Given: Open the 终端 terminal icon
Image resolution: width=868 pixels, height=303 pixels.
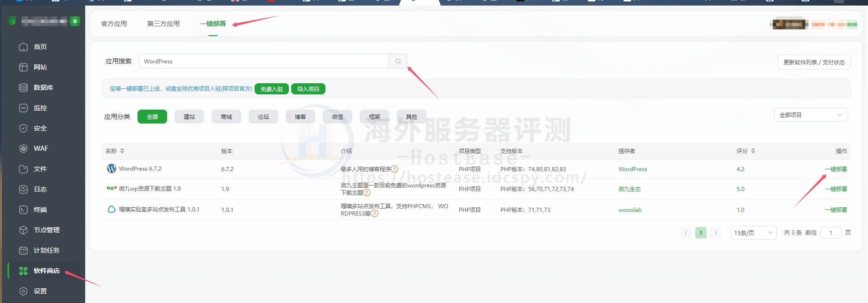Looking at the screenshot, I should [23, 210].
